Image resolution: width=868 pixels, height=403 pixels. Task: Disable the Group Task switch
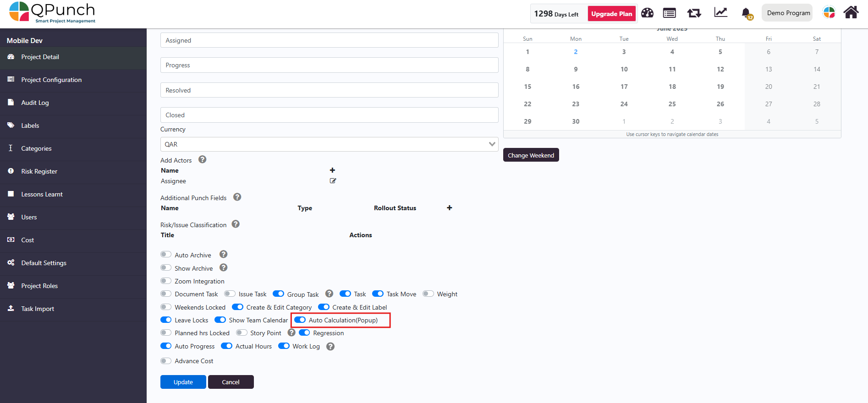(278, 294)
